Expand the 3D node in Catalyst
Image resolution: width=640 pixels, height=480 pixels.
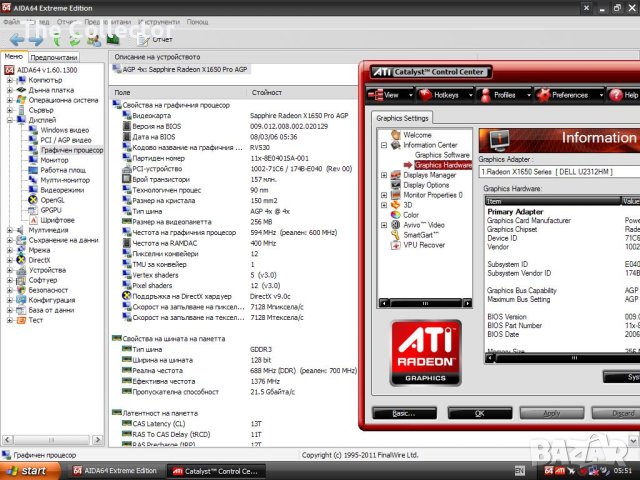point(384,205)
